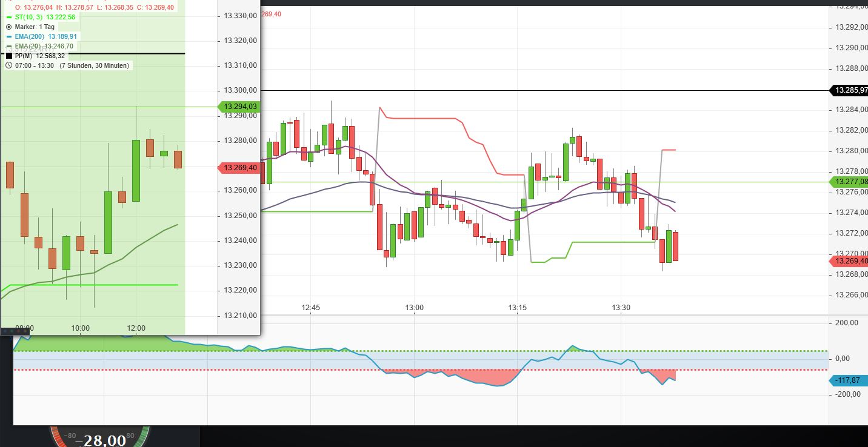Click the green 13.277,08 axis label
Viewport: 868px width, 447px height.
coord(850,182)
